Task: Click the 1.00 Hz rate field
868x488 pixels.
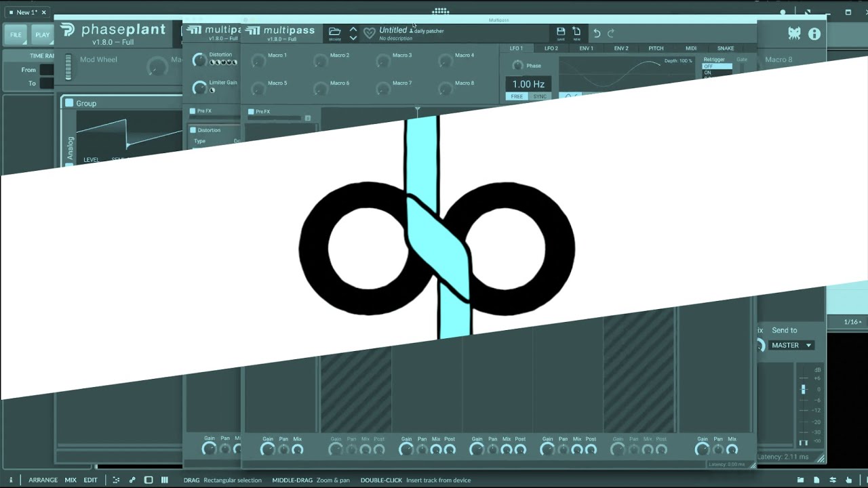Action: 528,84
